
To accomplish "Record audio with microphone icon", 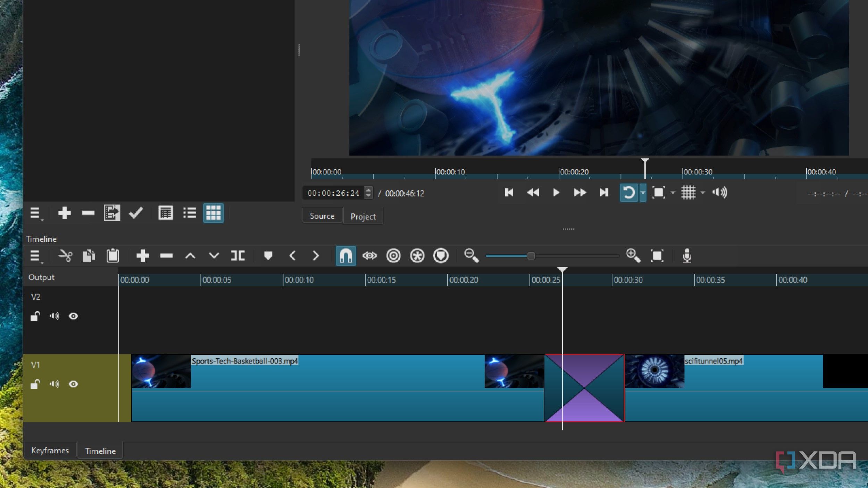I will (x=687, y=256).
